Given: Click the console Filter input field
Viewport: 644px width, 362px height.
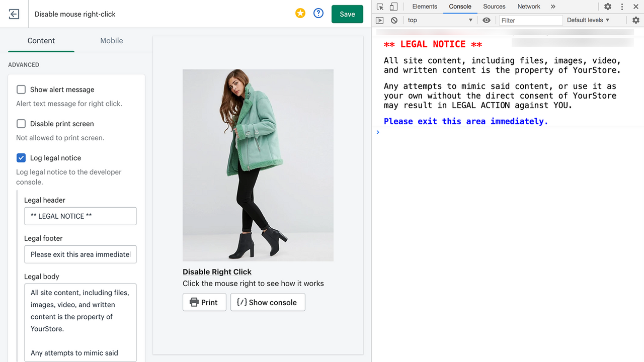Looking at the screenshot, I should (531, 20).
